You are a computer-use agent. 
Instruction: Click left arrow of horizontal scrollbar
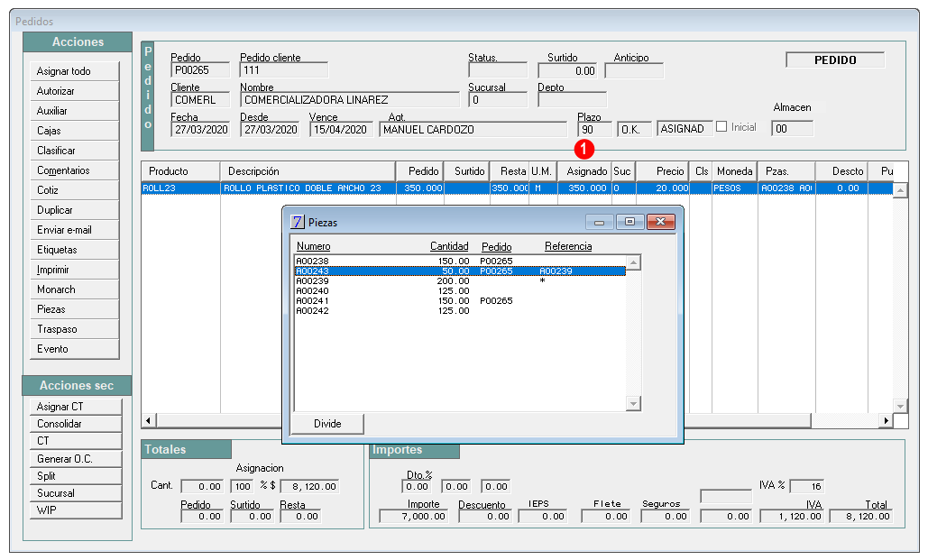click(x=148, y=420)
